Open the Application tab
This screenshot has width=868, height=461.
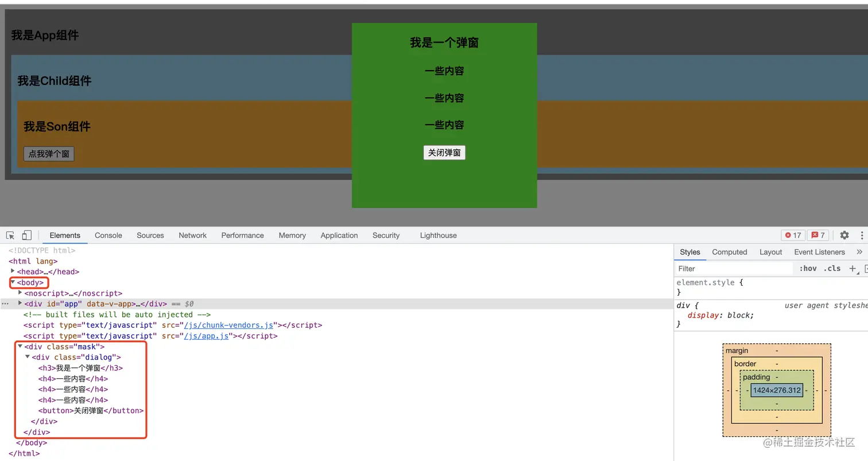[x=339, y=235]
